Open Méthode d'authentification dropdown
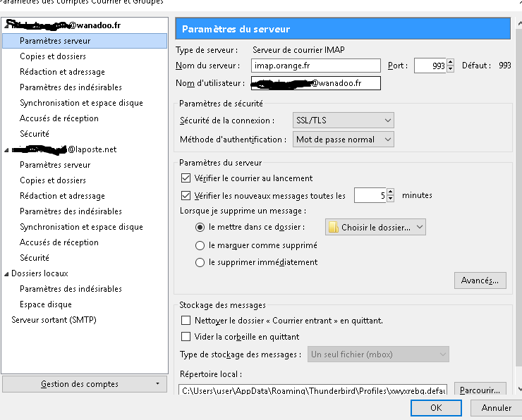522x420 pixels. point(343,140)
